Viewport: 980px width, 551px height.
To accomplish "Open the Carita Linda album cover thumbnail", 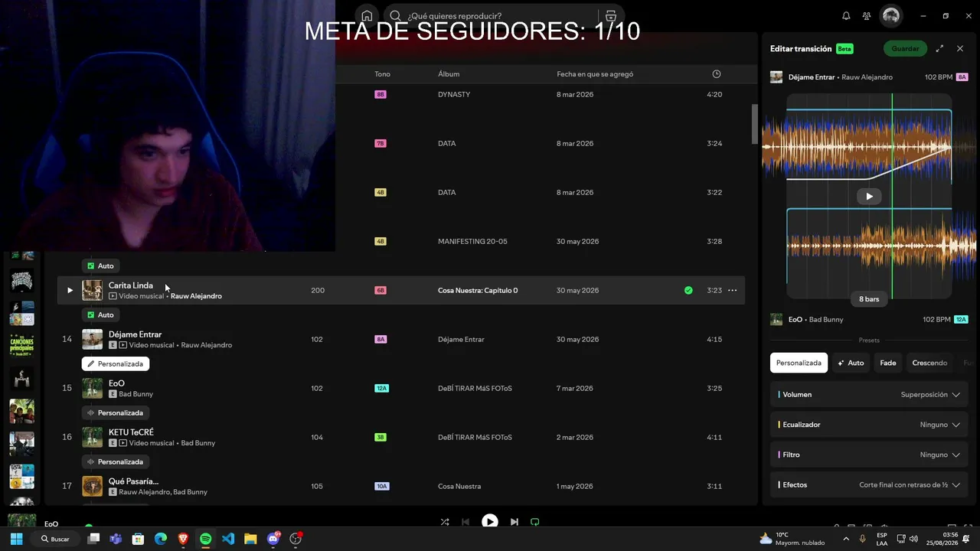I will 92,290.
